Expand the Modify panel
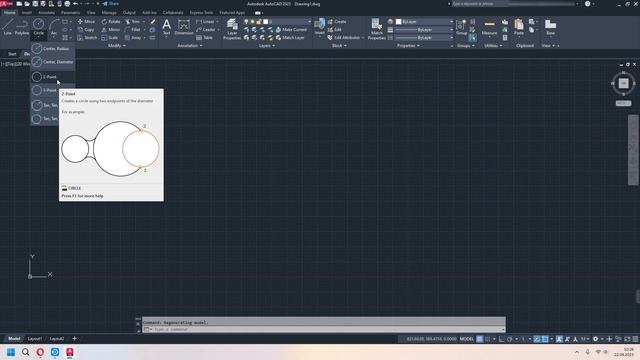Viewport: 640px width, 360px height. click(117, 46)
